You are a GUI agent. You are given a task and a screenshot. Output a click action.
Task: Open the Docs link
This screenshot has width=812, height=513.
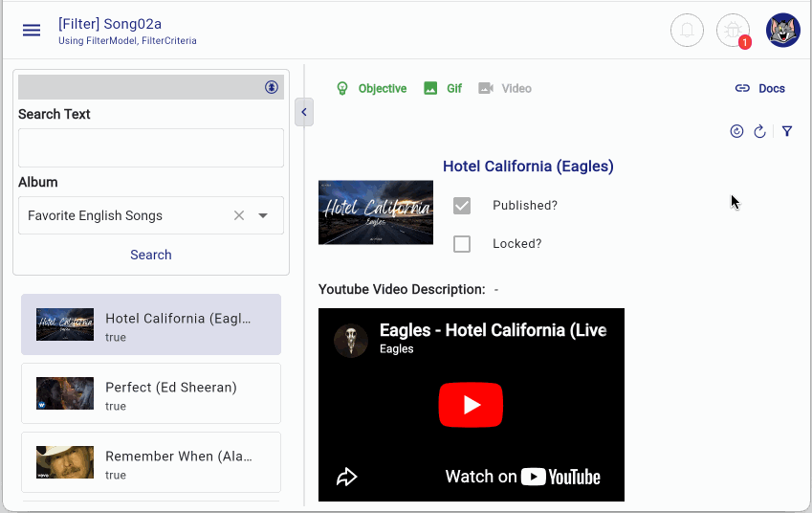click(x=760, y=89)
